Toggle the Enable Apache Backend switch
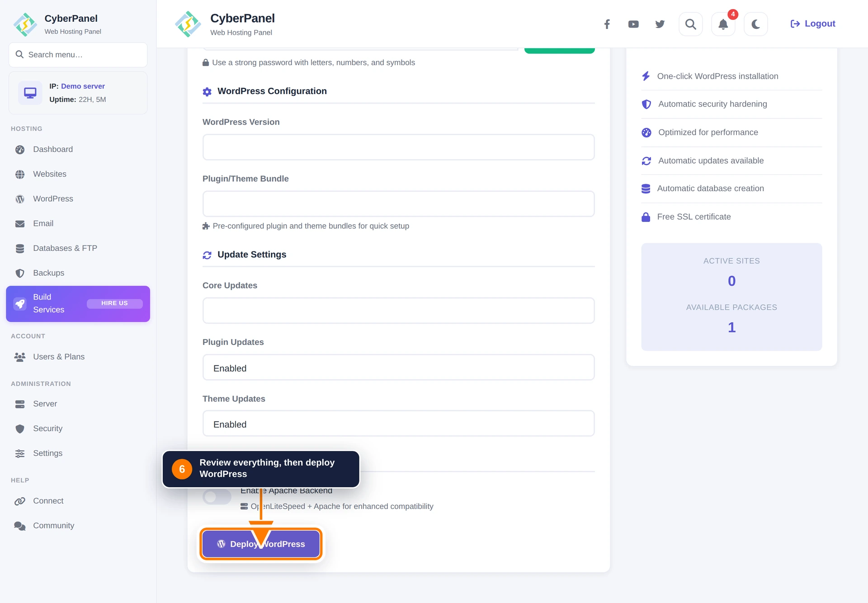Screen dimensions: 868x603 (x=217, y=497)
